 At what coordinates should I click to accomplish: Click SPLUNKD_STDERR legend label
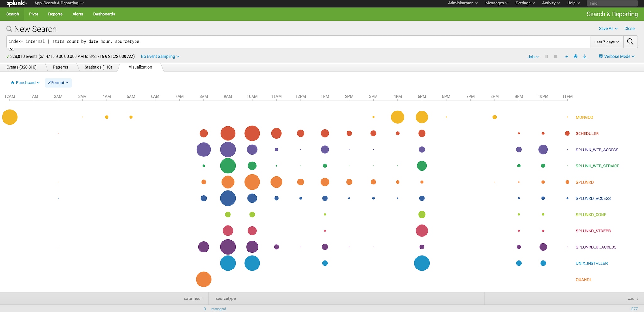tap(593, 231)
